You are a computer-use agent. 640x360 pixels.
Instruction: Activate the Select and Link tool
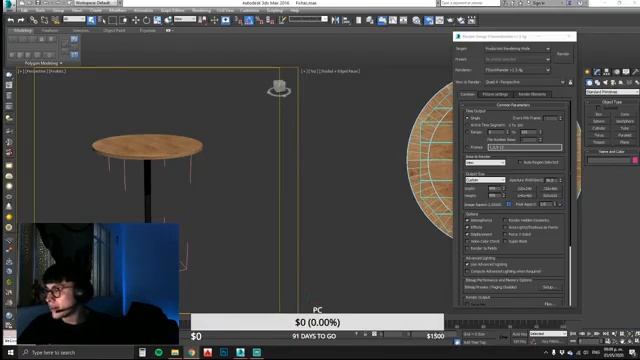click(33, 20)
